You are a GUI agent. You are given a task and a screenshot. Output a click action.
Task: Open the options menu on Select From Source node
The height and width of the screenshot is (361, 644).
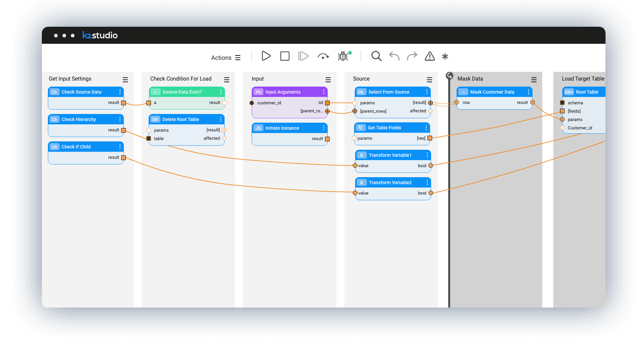[427, 92]
